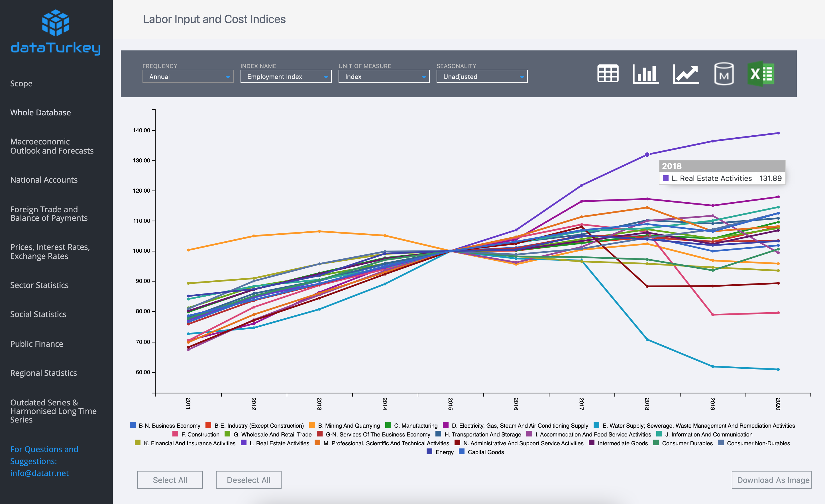Switch to the table view icon

point(608,74)
